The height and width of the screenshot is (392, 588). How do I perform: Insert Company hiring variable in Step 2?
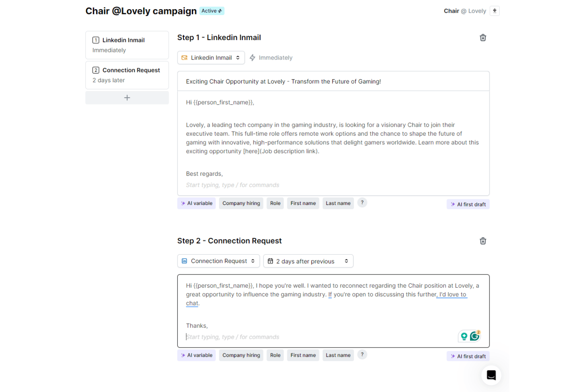(241, 355)
